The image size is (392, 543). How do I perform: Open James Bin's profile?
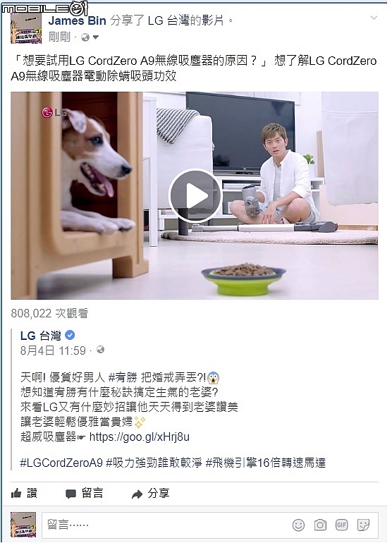tap(78, 20)
